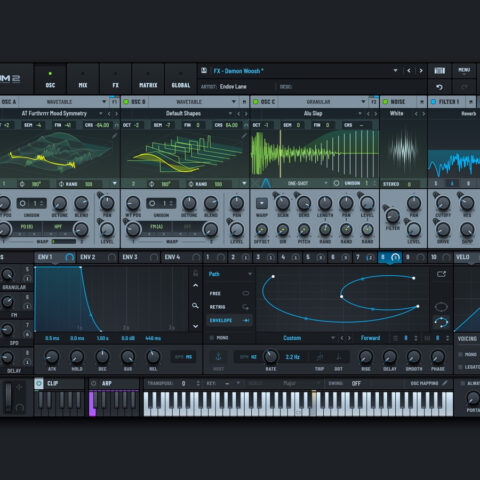The image size is (480, 480).
Task: Click the TRANSPOSE value stepper
Action: (198, 384)
